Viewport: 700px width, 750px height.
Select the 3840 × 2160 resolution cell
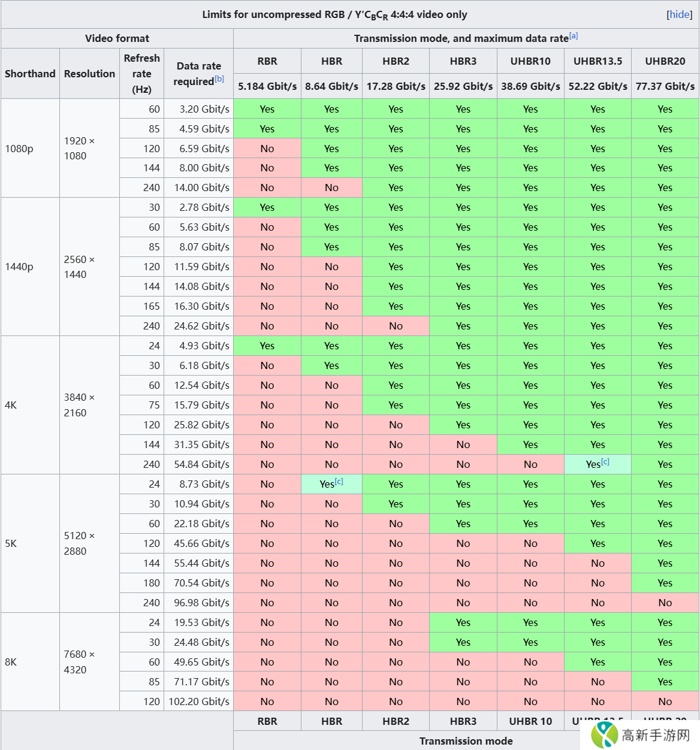[x=79, y=405]
